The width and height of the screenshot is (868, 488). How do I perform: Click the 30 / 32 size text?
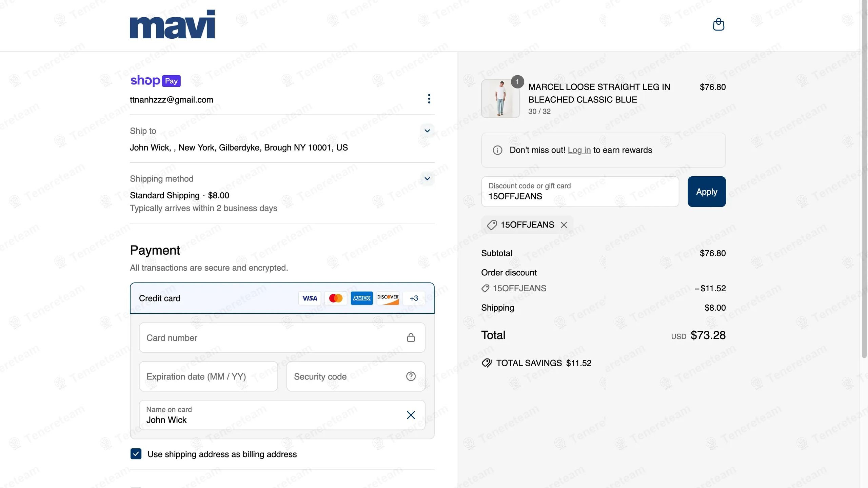pyautogui.click(x=539, y=111)
